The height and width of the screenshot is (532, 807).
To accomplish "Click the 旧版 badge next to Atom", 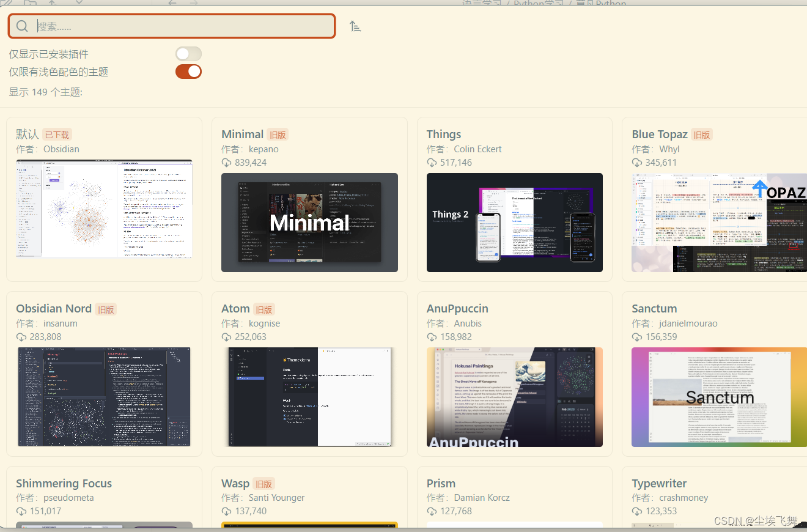I will [263, 309].
